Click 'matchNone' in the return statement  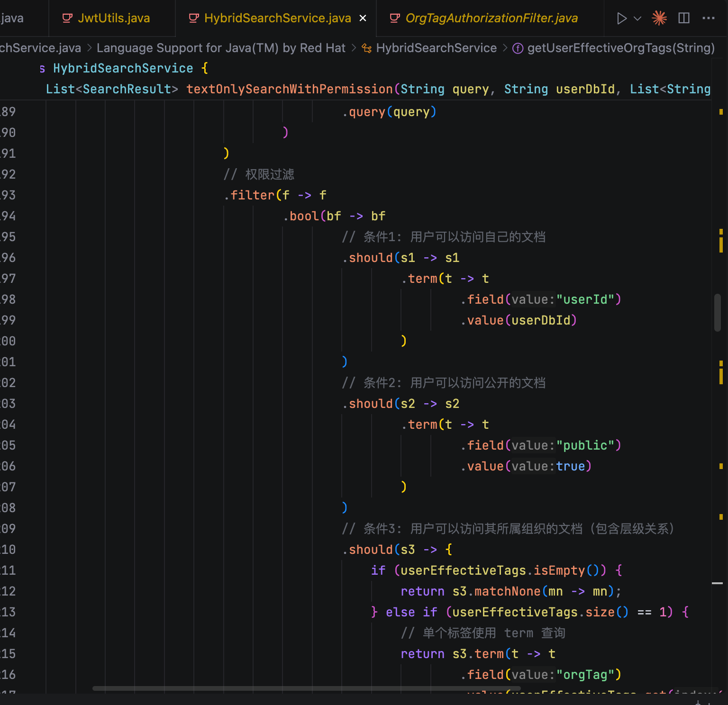[x=507, y=591]
